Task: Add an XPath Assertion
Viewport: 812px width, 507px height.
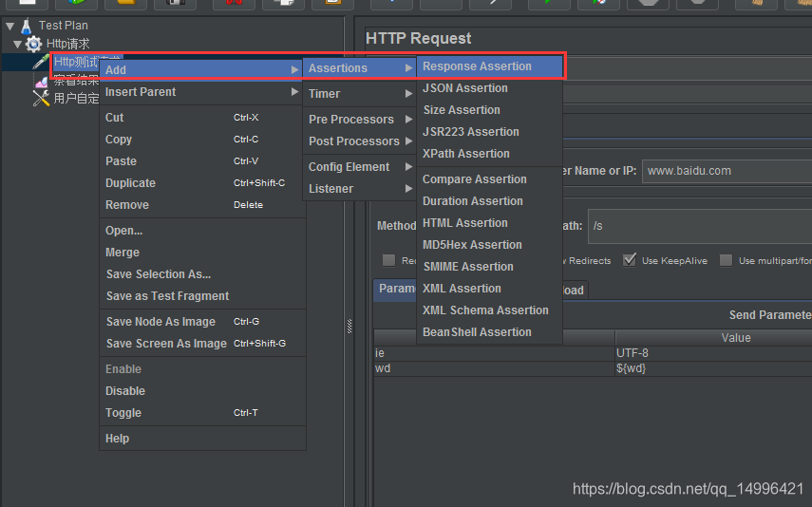Action: [489, 153]
